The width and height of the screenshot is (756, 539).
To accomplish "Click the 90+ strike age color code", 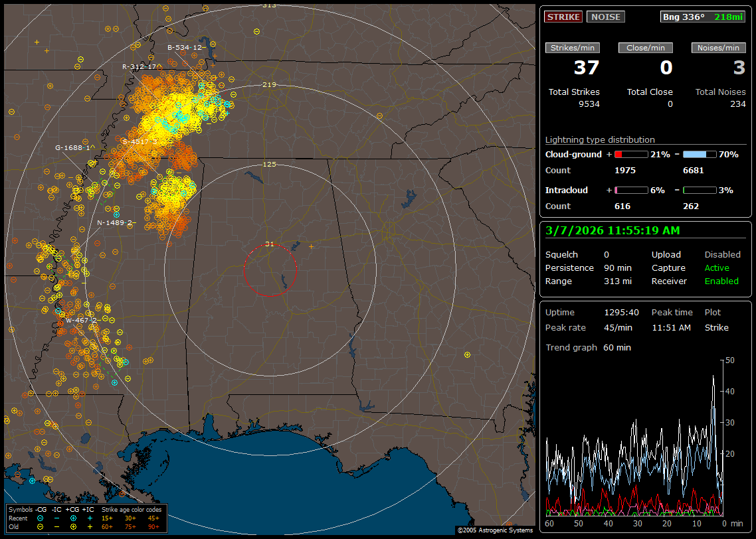I will coord(153,526).
